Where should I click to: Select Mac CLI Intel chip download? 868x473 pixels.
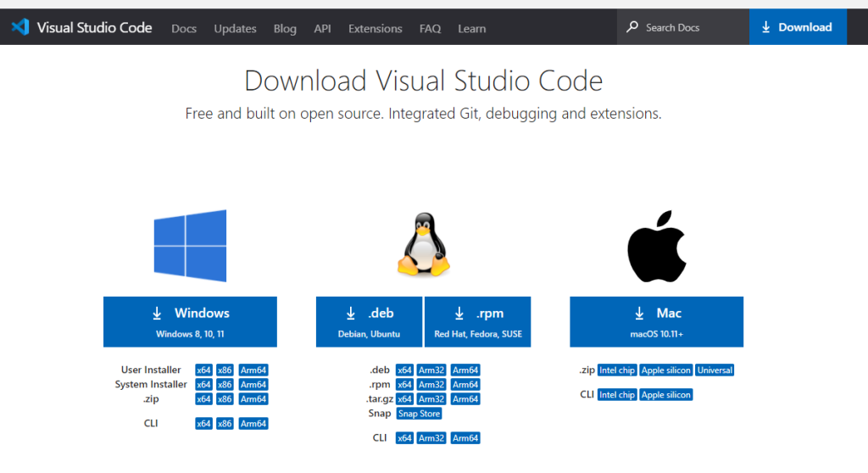coord(617,395)
